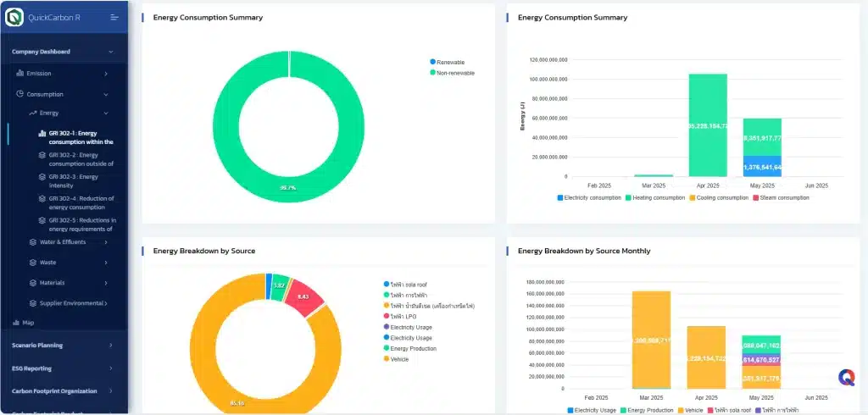Viewport: 868px width, 415px height.
Task: Expand the Water & Effluents chevron
Action: pos(106,242)
